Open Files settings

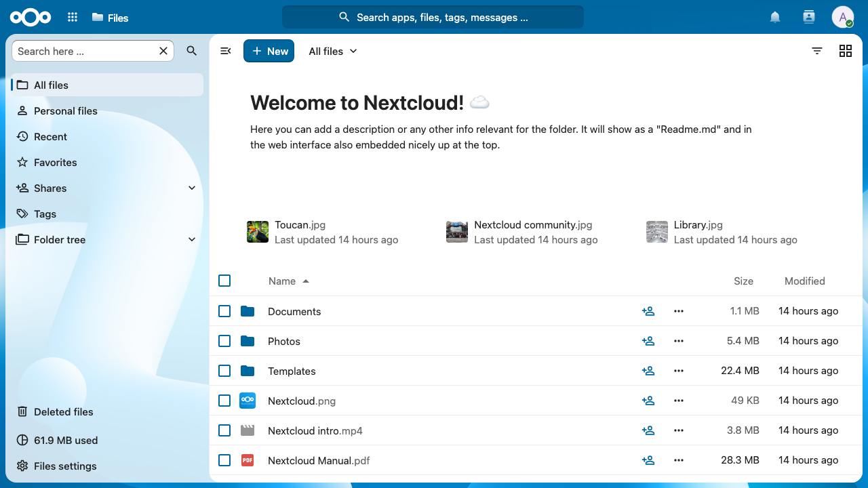[x=108, y=466]
